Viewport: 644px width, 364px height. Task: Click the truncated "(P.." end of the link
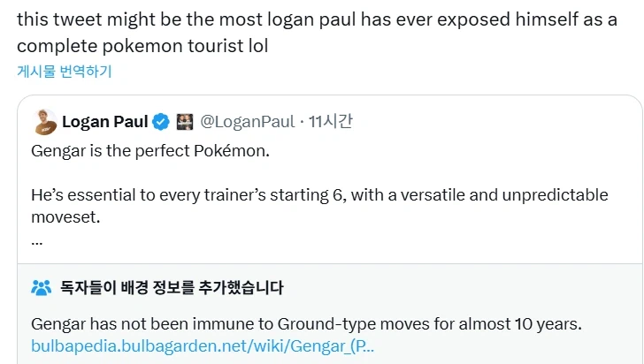click(x=363, y=345)
